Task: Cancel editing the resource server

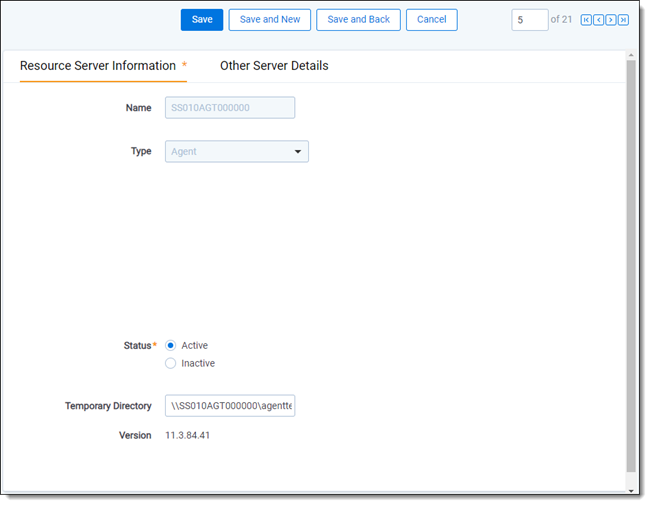Action: (x=432, y=19)
